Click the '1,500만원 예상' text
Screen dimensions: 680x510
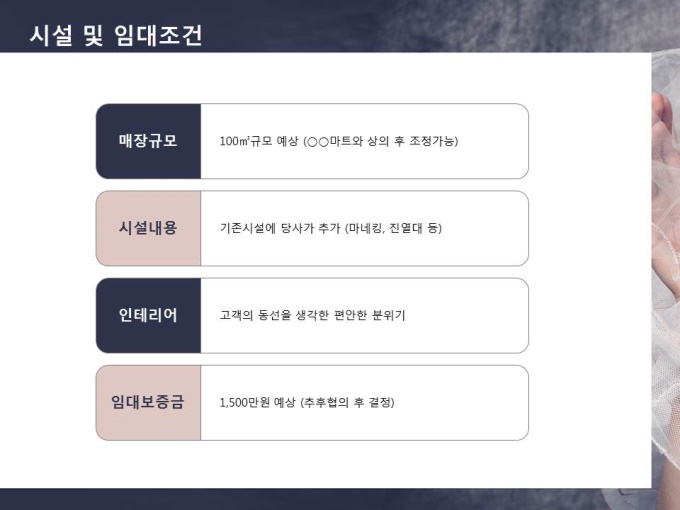click(256, 402)
